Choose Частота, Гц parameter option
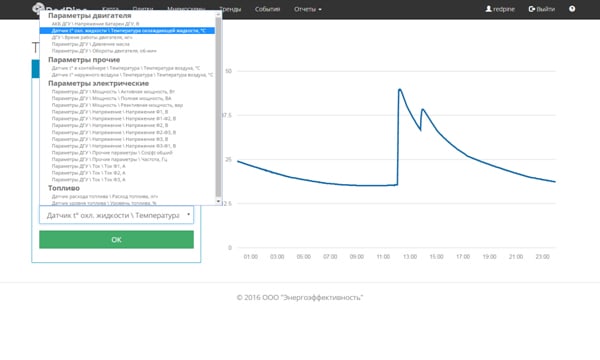Screen dimensions: 600x360 point(127,159)
